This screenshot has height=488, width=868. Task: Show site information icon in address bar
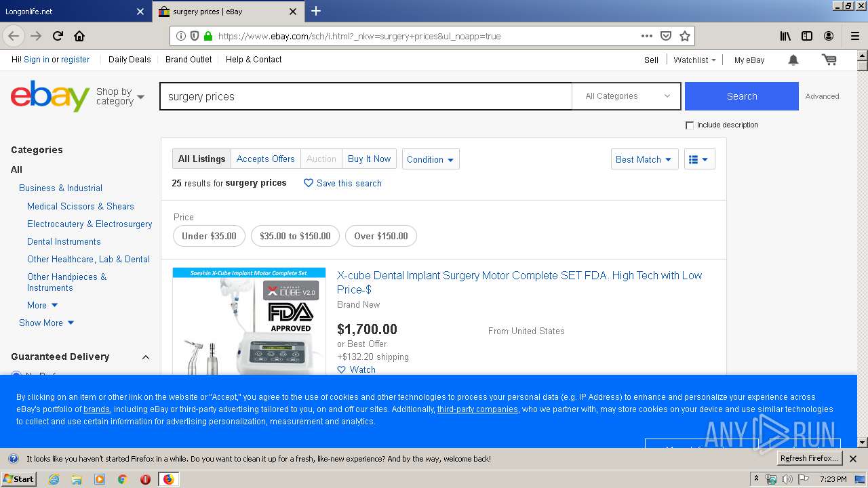pos(181,36)
